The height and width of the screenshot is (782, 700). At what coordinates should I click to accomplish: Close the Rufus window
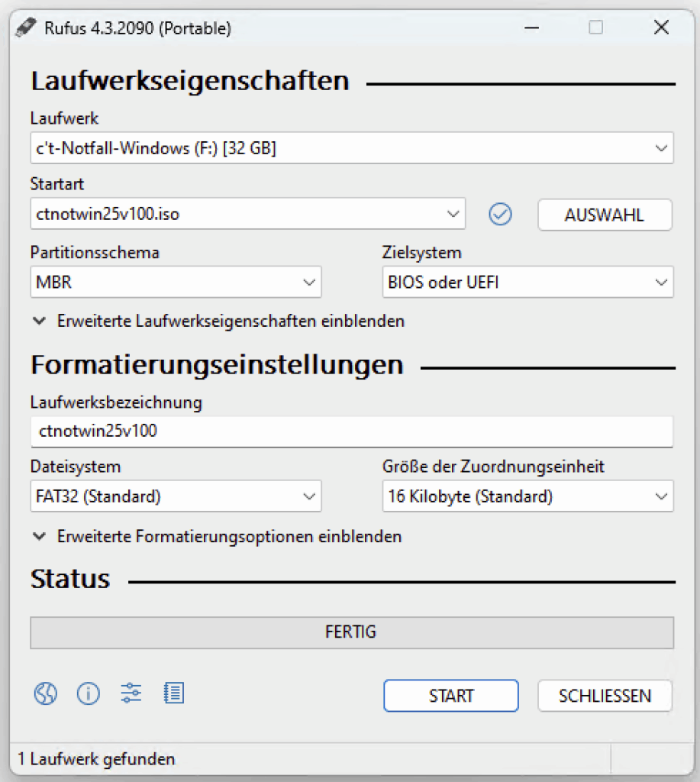(x=662, y=27)
